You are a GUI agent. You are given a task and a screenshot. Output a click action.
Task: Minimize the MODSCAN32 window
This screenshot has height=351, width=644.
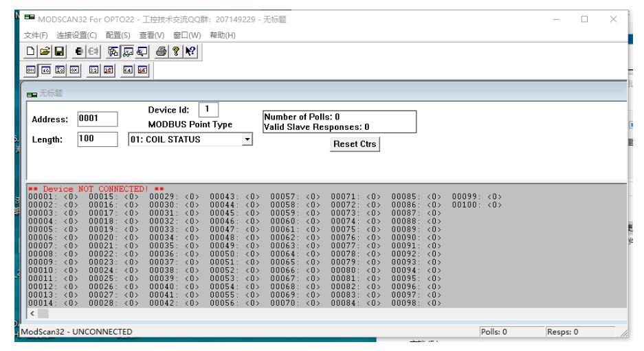coord(556,19)
